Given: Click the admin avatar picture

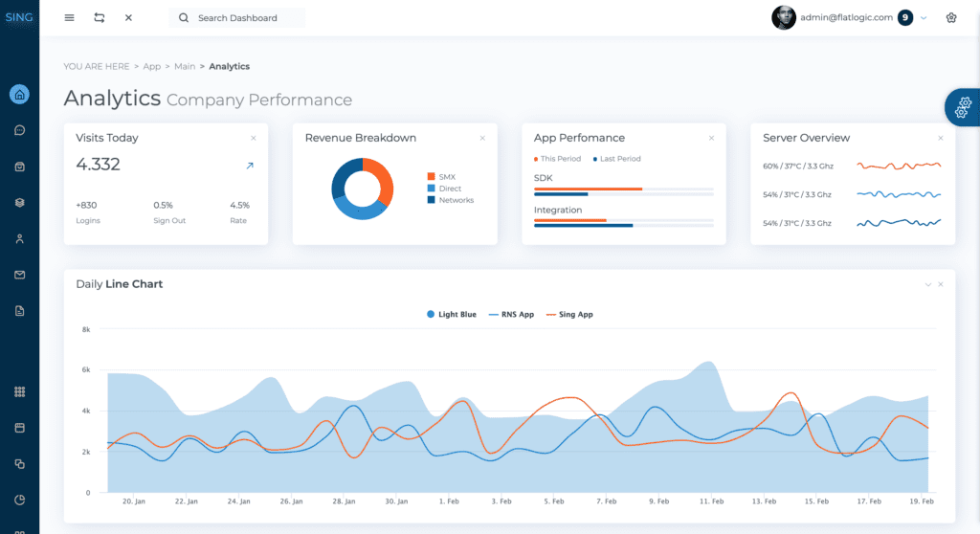Looking at the screenshot, I should [x=783, y=17].
